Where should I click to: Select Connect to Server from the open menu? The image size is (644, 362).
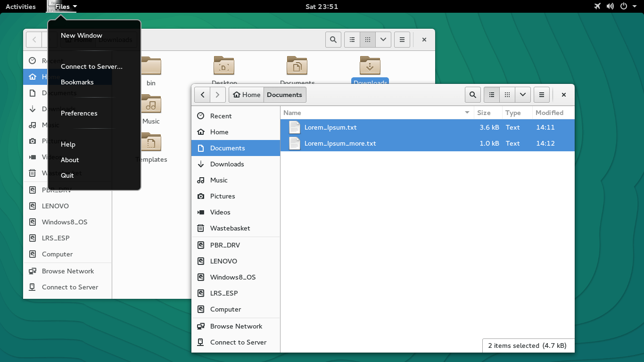91,66
